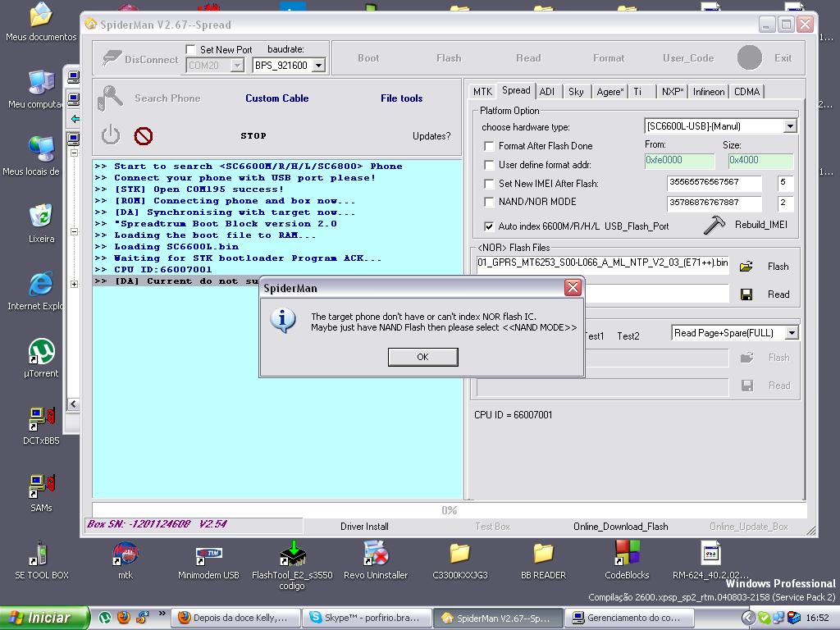Open the Read Page+Spare(FULL) dropdown

click(x=791, y=333)
